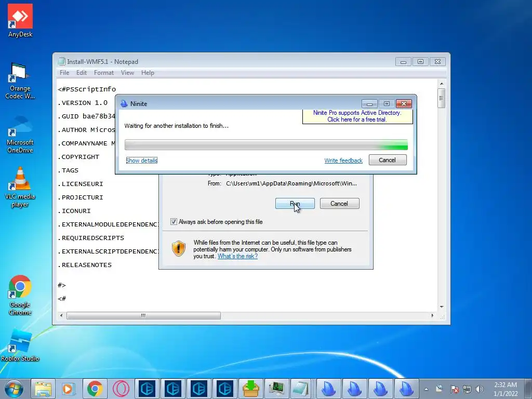The image size is (532, 399).
Task: Click Run in the security warning dialog
Action: 295,204
